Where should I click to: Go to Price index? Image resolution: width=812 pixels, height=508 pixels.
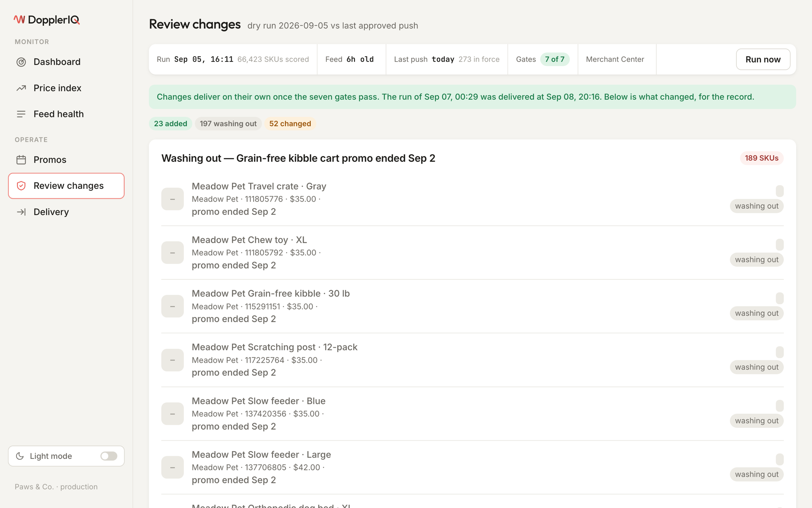(x=66, y=88)
